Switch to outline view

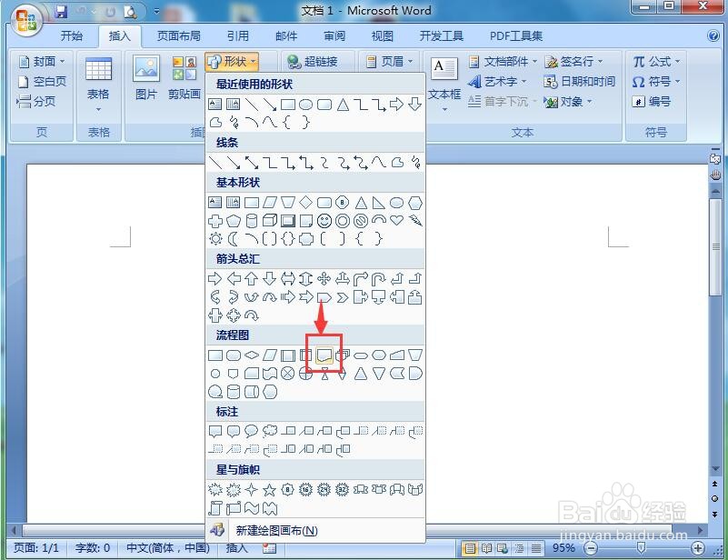pyautogui.click(x=520, y=548)
